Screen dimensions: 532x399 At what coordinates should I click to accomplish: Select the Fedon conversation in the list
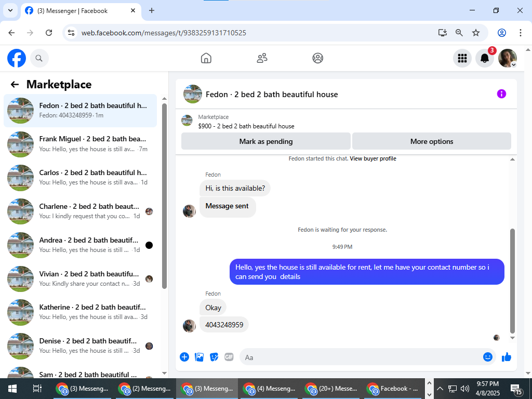click(x=81, y=111)
